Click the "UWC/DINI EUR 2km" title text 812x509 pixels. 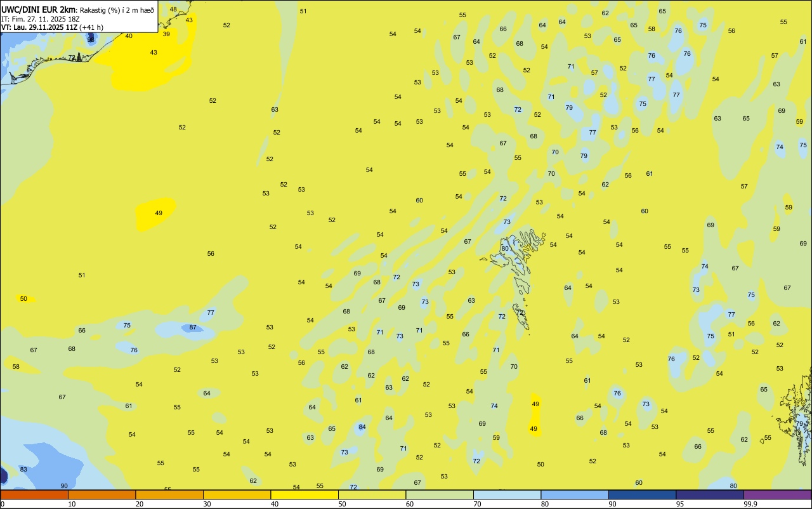pos(38,10)
